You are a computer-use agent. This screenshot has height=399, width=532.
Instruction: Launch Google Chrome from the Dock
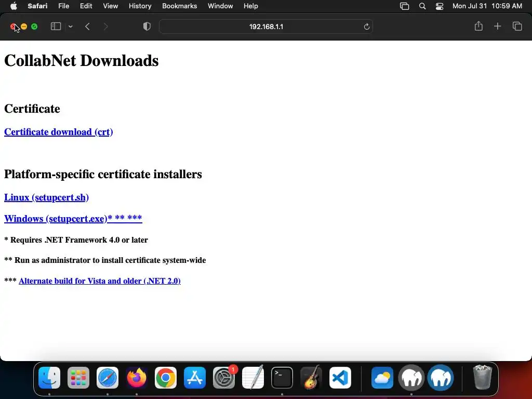click(x=166, y=378)
